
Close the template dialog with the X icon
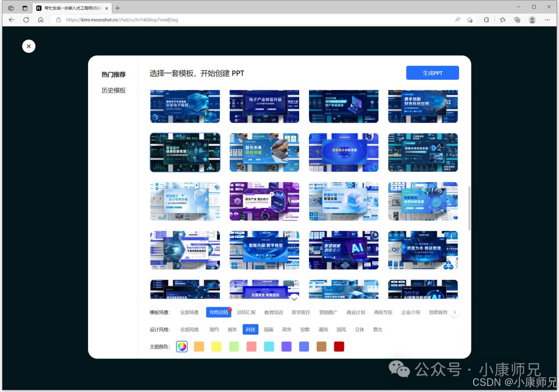pos(28,47)
